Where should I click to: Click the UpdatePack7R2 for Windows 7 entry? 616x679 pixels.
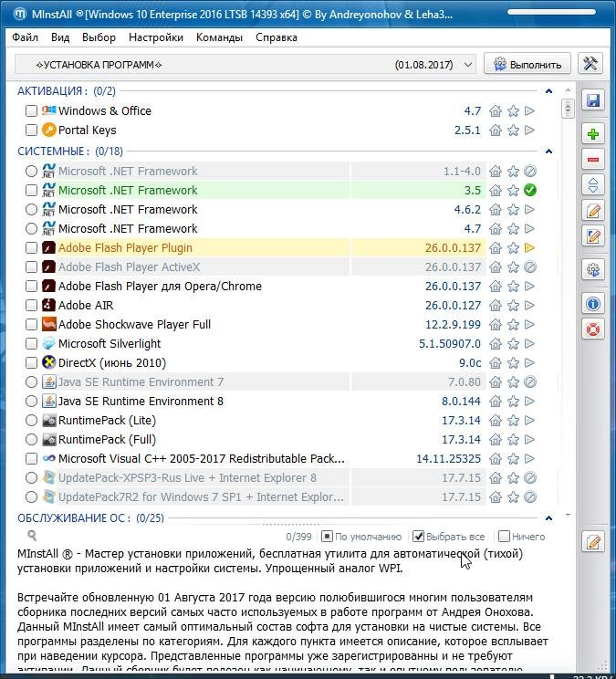(201, 497)
